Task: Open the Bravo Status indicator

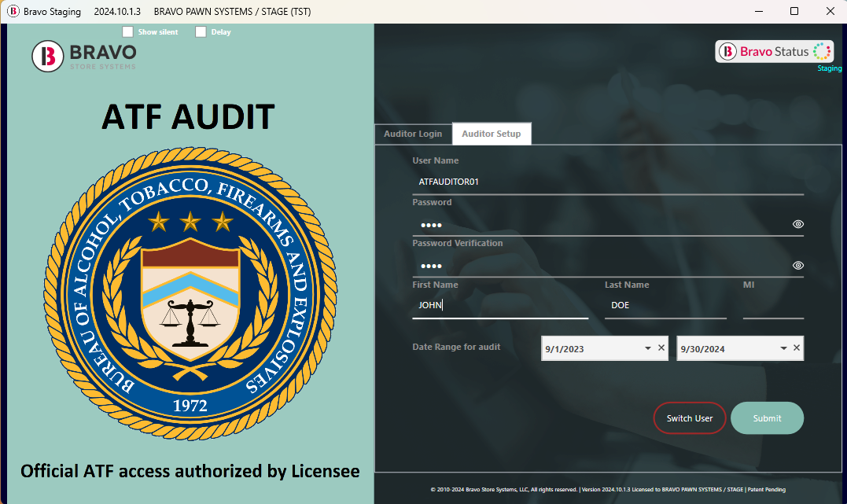Action: (x=774, y=51)
